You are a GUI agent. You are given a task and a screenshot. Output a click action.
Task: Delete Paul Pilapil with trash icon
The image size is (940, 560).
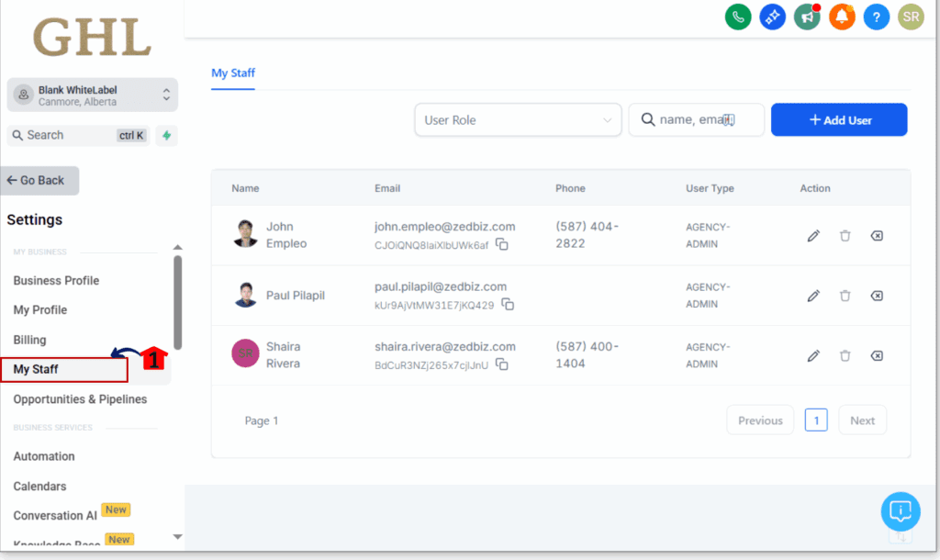(x=845, y=296)
